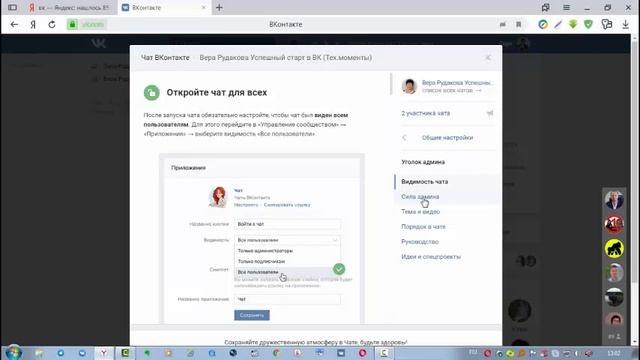
Task: Click the top avatar in right contact strip
Action: (614, 200)
